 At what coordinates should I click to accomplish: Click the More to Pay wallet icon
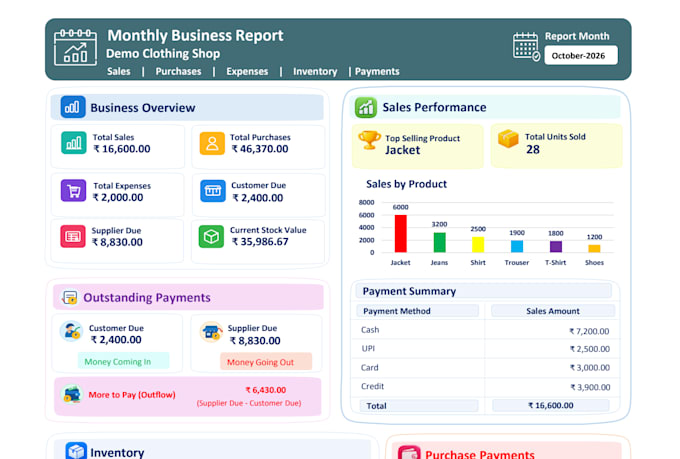click(x=72, y=394)
